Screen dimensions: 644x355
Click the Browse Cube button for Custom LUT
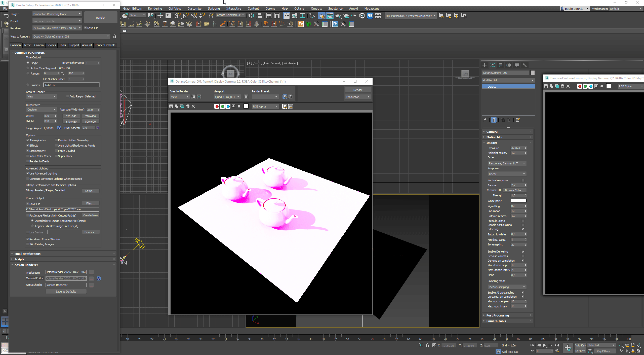tap(514, 190)
